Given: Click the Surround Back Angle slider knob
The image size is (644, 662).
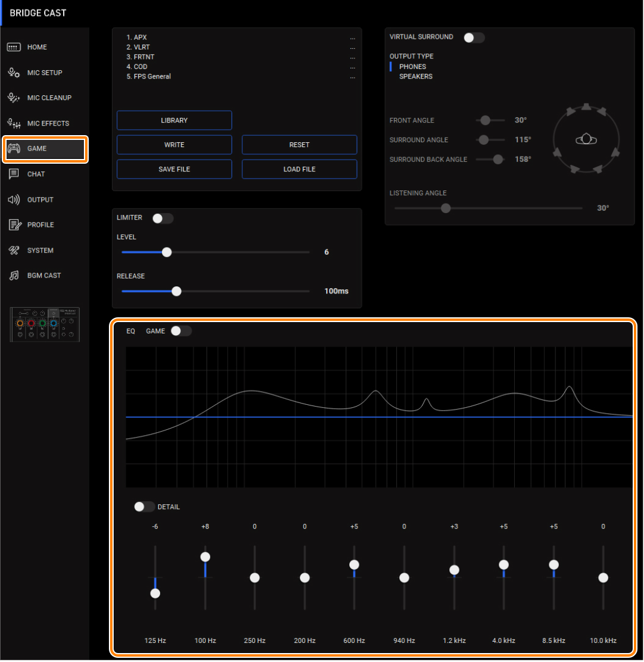Looking at the screenshot, I should point(498,159).
